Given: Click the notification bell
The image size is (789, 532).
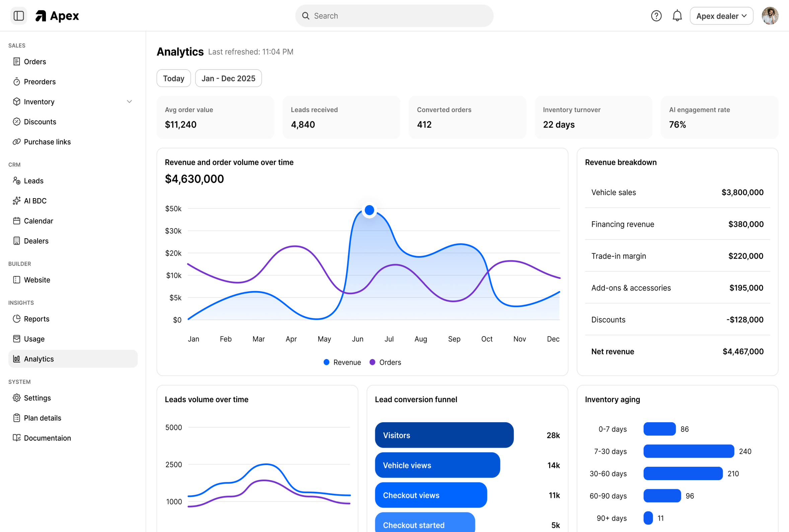Looking at the screenshot, I should pos(677,16).
